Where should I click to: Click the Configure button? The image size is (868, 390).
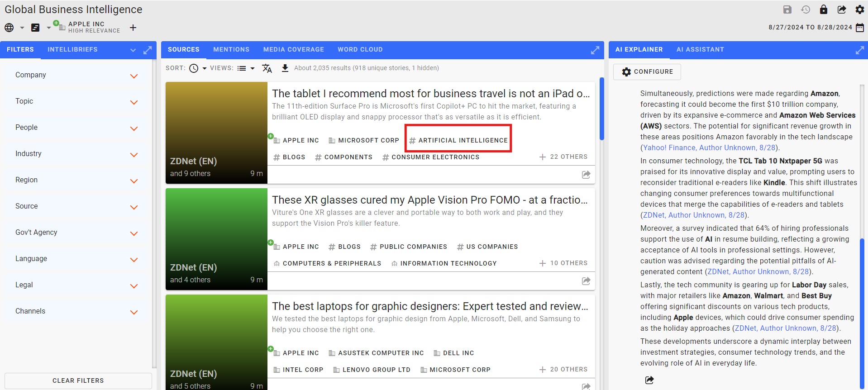(647, 72)
